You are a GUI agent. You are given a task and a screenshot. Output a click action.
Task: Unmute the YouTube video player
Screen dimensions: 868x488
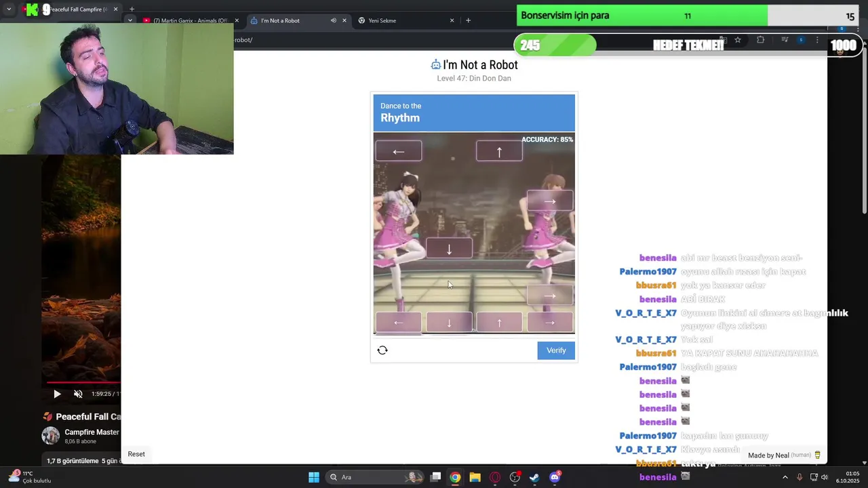click(x=78, y=394)
